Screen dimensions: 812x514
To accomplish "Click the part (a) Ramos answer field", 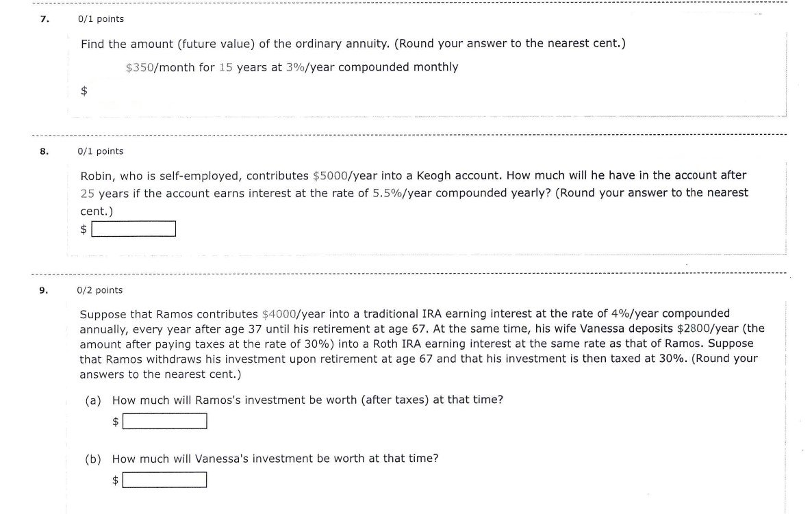I will [x=165, y=422].
